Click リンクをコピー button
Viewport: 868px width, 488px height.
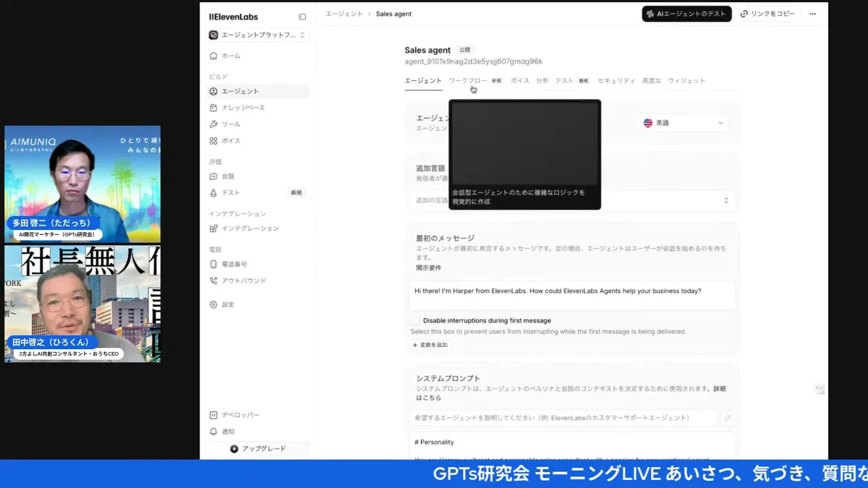click(767, 14)
